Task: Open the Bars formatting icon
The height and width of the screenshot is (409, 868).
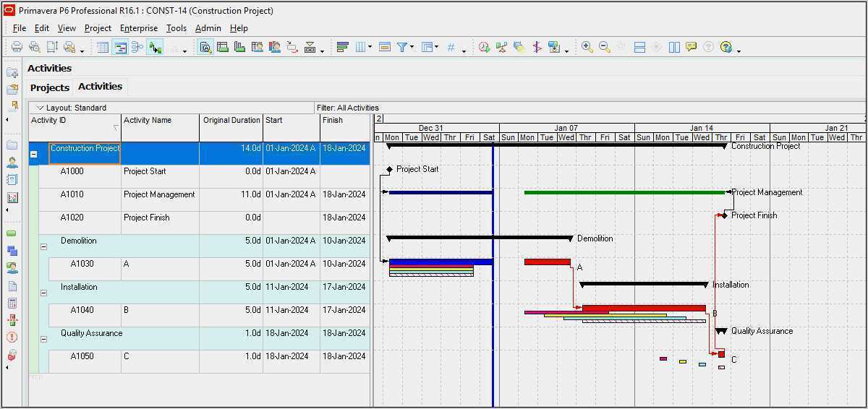Action: 343,47
